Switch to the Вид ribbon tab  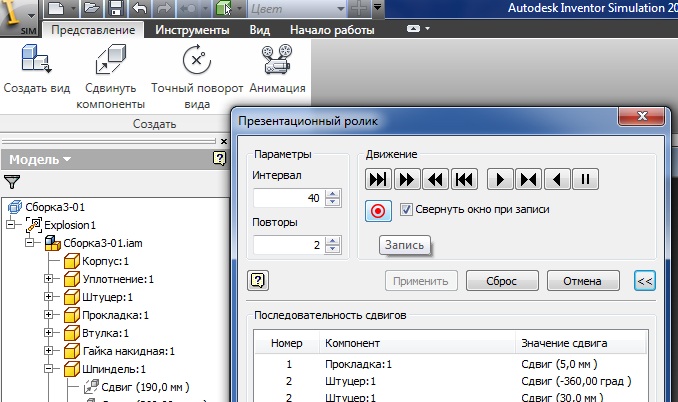click(x=259, y=30)
